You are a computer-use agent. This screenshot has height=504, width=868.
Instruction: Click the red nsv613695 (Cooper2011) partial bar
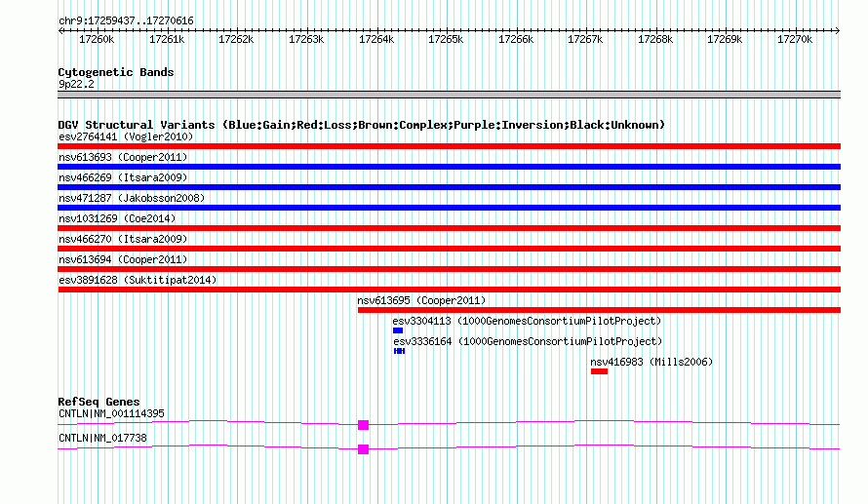599,310
